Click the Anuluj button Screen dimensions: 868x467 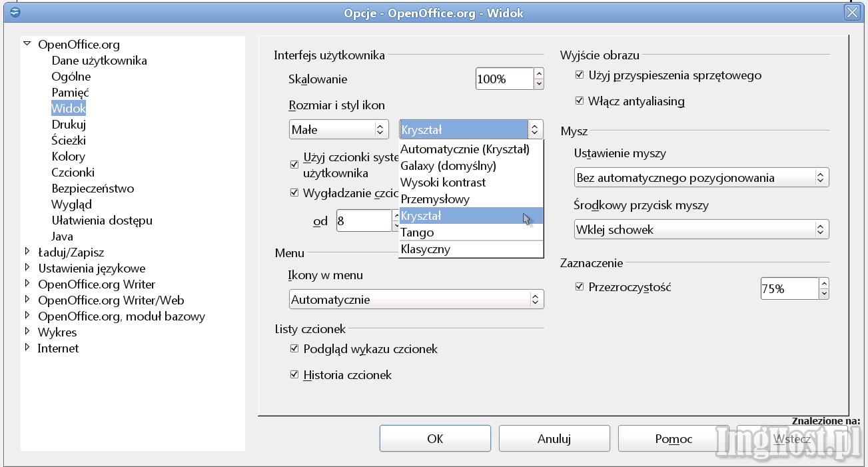[x=554, y=438]
